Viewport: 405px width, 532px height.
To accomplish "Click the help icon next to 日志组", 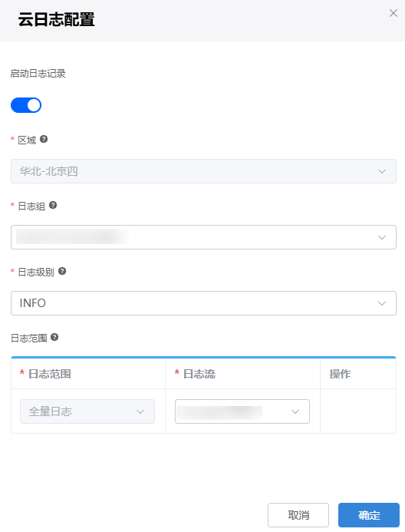I will 53,205.
